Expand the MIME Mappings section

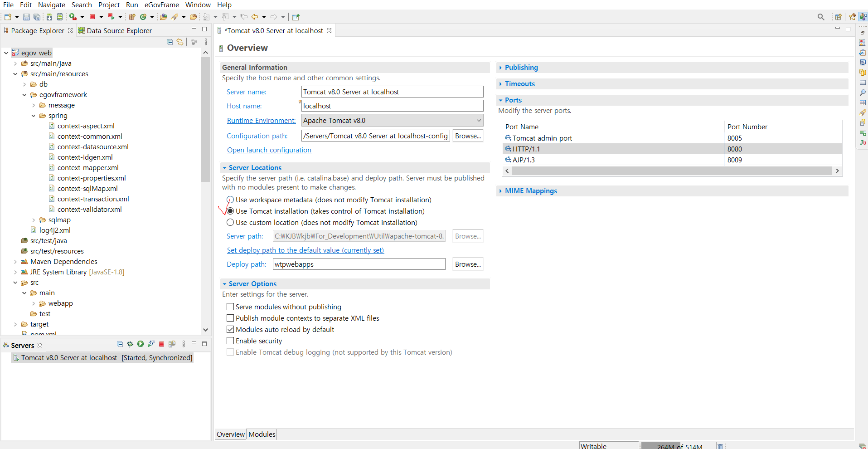pos(500,191)
